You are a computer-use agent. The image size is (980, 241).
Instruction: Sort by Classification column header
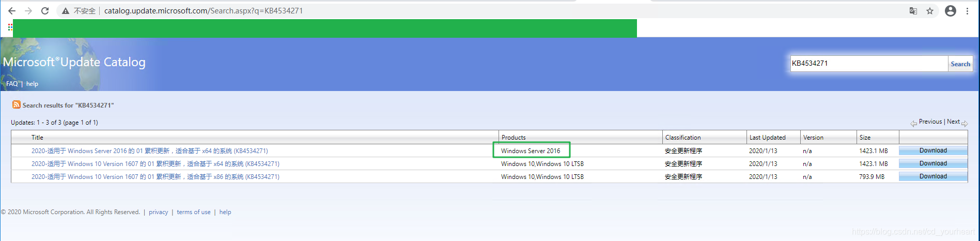[x=683, y=138]
